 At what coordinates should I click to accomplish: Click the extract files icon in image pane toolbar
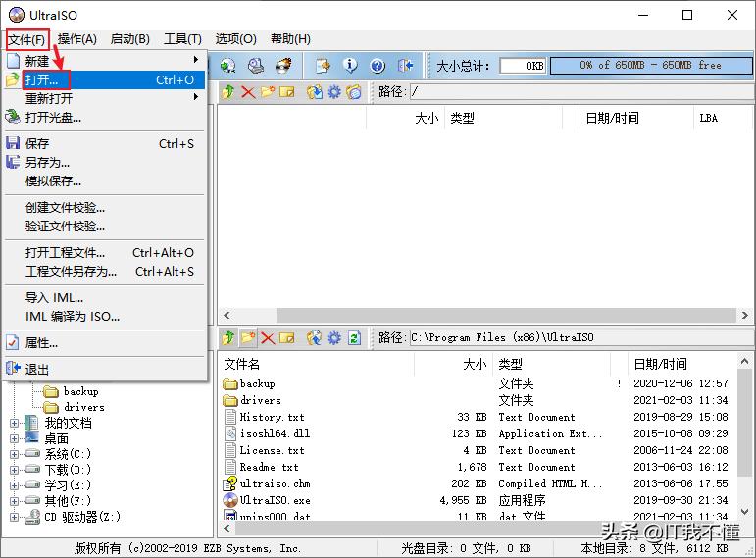[315, 91]
